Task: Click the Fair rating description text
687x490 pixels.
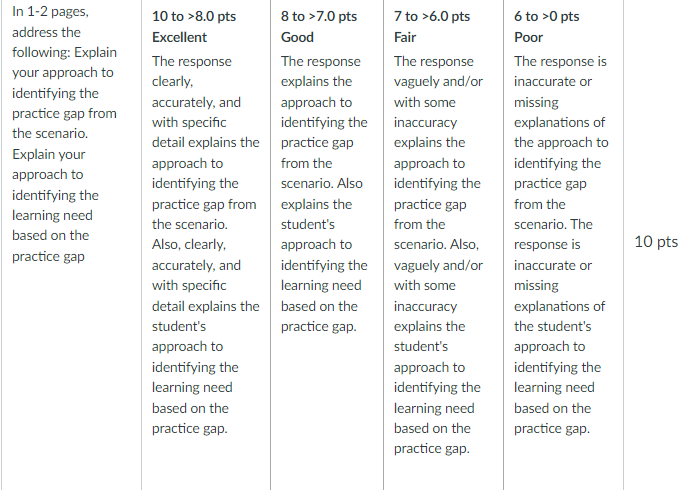Action: (438, 255)
